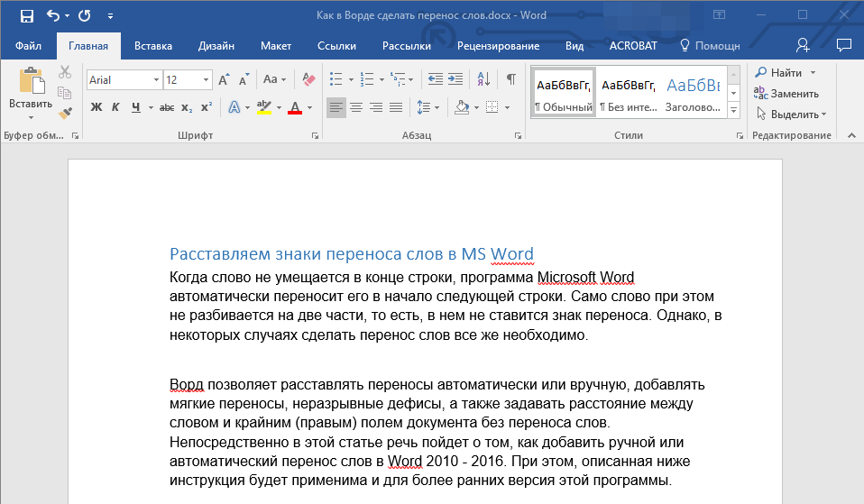Screen dimensions: 864x504
Task: Open the Arial font name dropdown
Action: tap(156, 80)
